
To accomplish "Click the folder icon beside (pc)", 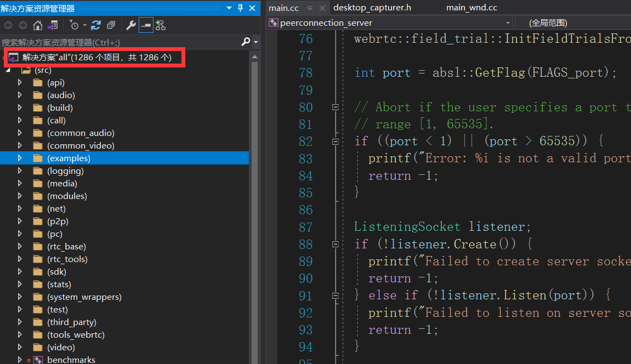I will tap(38, 234).
